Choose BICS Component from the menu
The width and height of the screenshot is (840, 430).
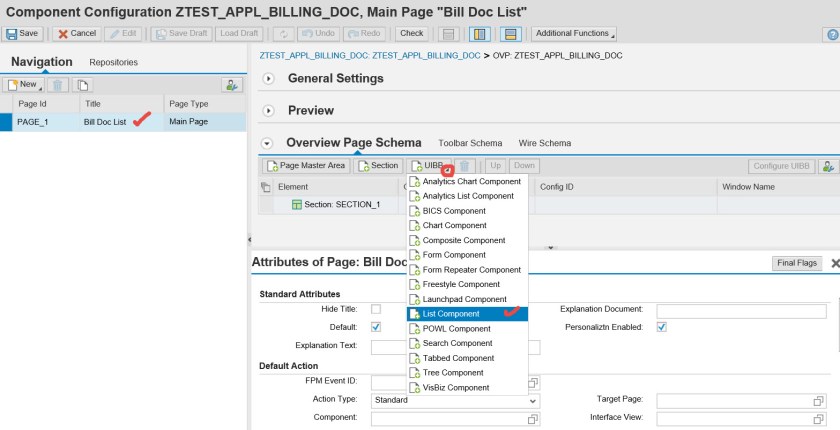point(467,211)
